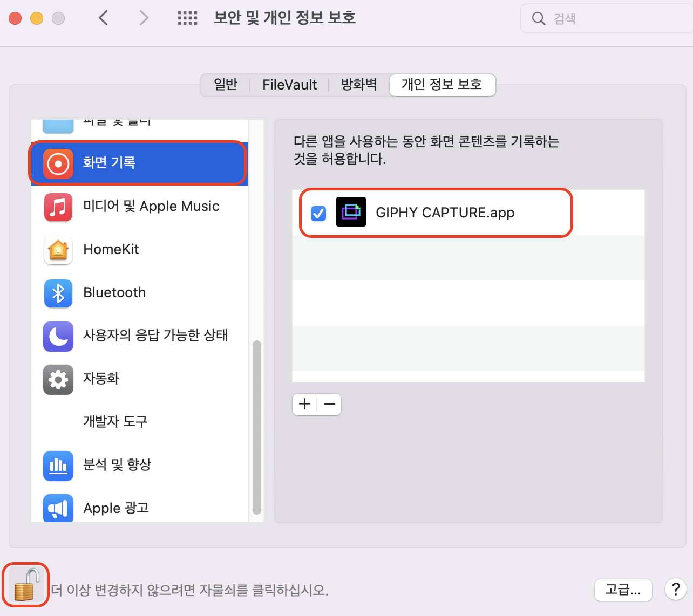
Task: Select the Bluetooth icon in sidebar
Action: click(58, 293)
